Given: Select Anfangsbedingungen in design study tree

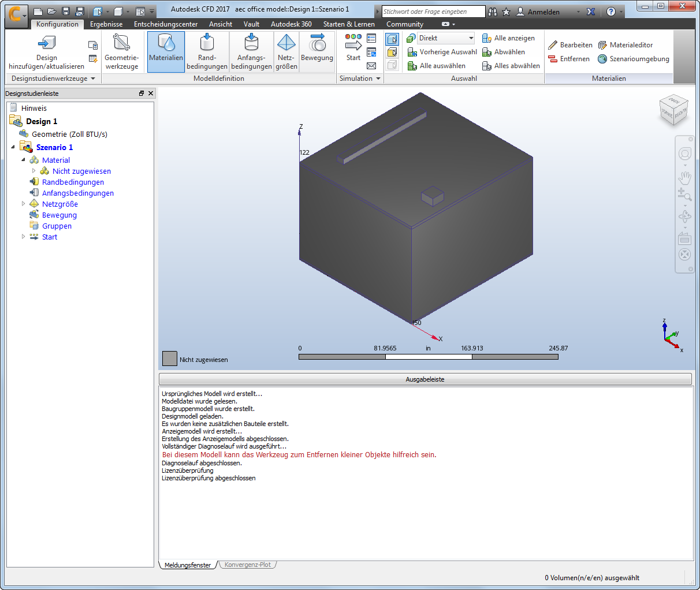Looking at the screenshot, I should 78,193.
